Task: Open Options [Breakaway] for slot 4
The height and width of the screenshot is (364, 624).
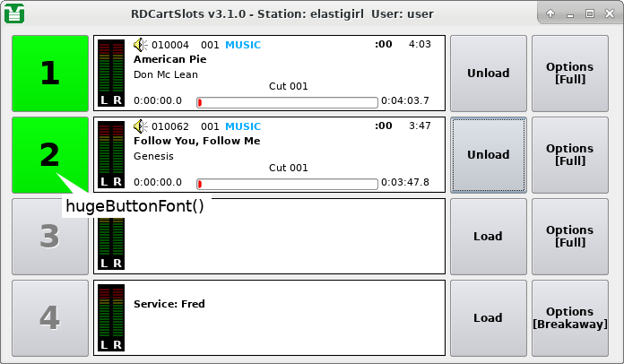Action: point(569,317)
